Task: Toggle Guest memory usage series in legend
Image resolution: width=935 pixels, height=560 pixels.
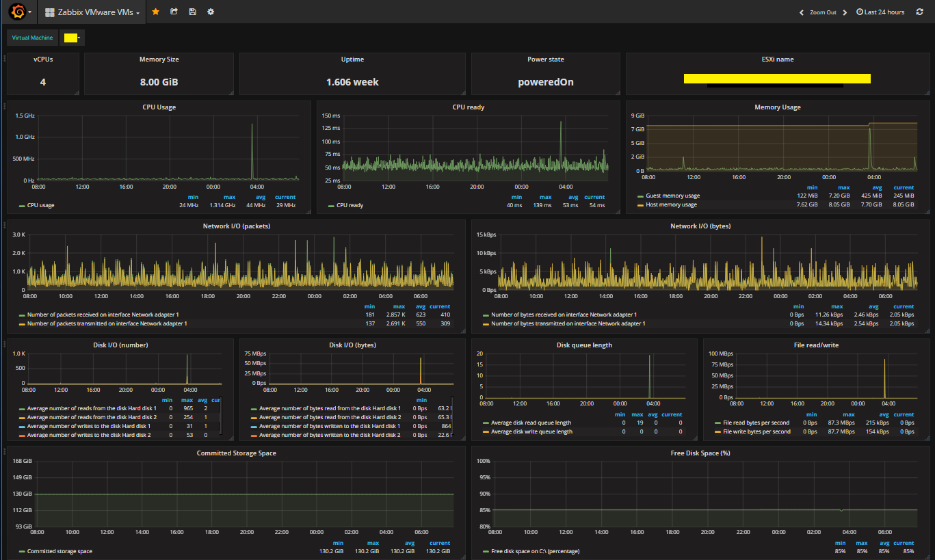Action: pyautogui.click(x=672, y=196)
